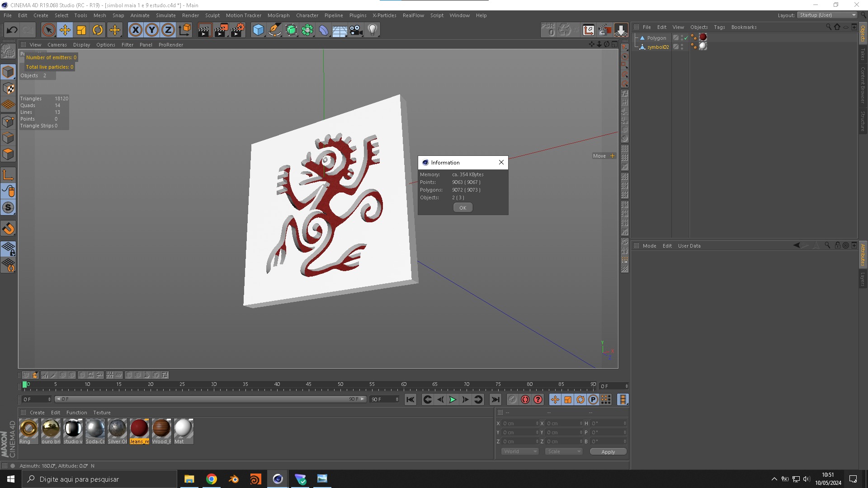
Task: Open viewport Cameras menu
Action: point(57,45)
